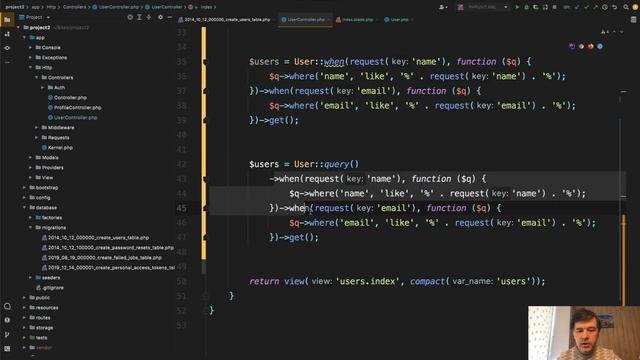Open in Safari blue browser preview icon
Image resolution: width=640 pixels, height=360 pixels.
(600, 47)
